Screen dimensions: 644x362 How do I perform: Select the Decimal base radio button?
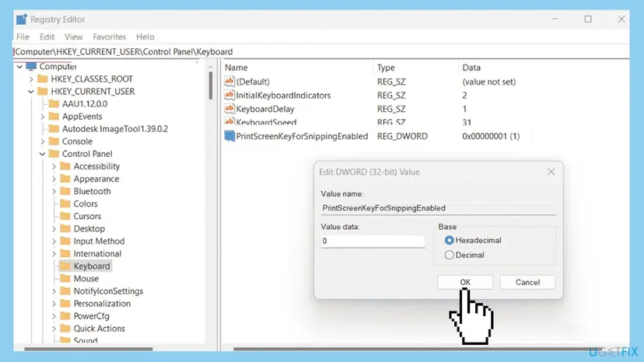pos(449,255)
